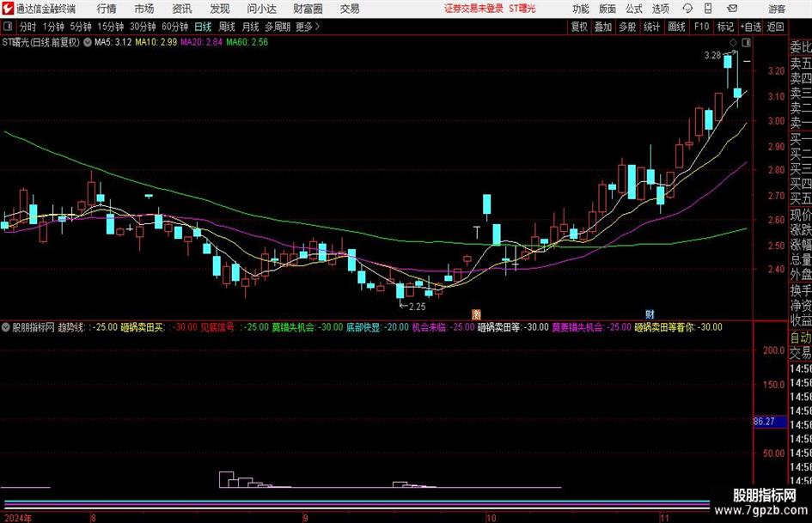812x523 pixels.
Task: Open the messages envelope icon
Action: [x=732, y=9]
